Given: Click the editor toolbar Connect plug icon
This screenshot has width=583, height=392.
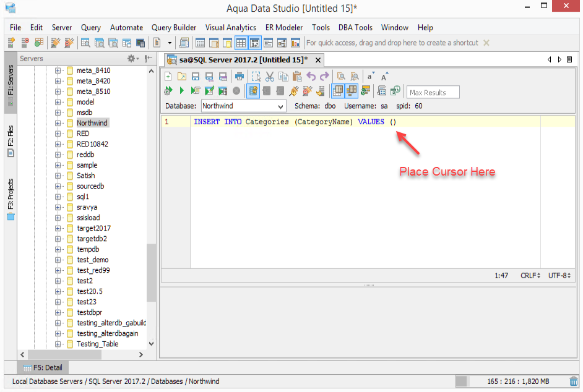Looking at the screenshot, I should [x=294, y=91].
